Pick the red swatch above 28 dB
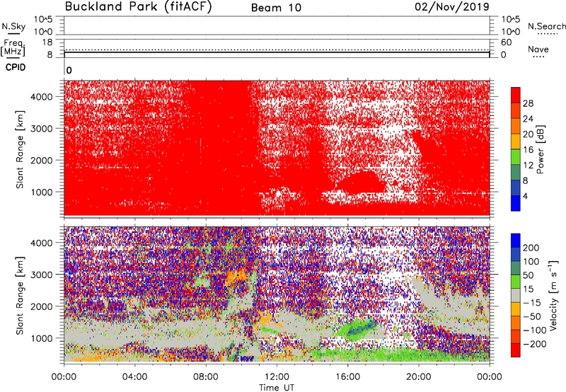This screenshot has height=392, width=566. 516,95
